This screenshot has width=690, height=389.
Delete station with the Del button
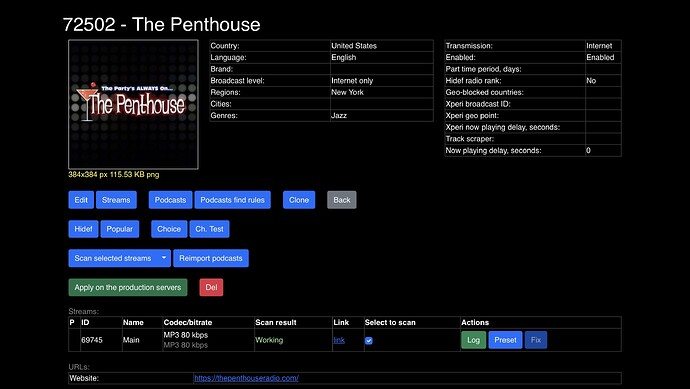(x=211, y=287)
